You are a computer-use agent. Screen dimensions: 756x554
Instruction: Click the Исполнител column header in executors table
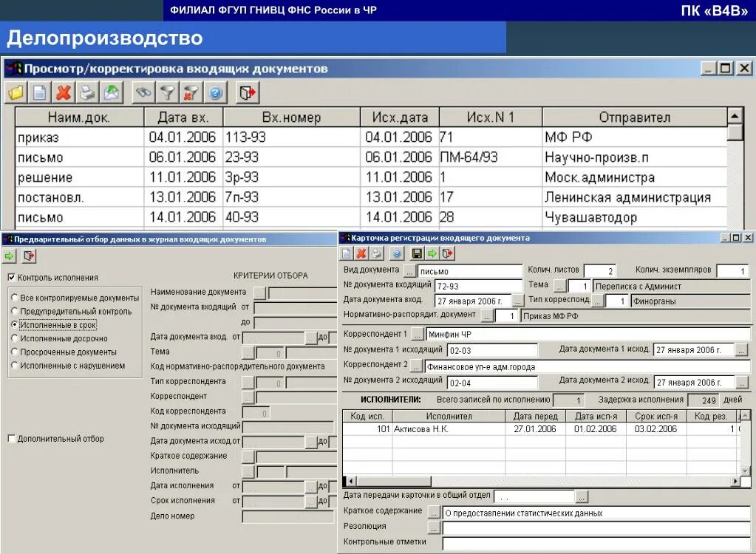tap(449, 416)
